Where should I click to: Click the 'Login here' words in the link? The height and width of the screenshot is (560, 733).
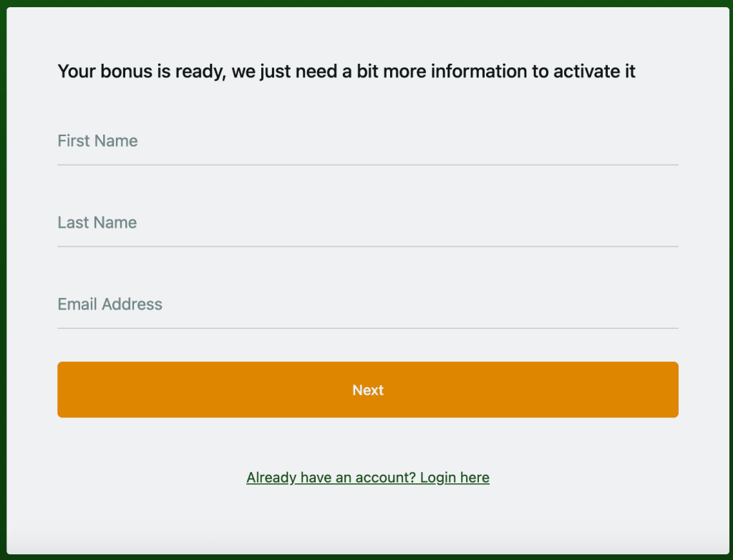coord(455,478)
